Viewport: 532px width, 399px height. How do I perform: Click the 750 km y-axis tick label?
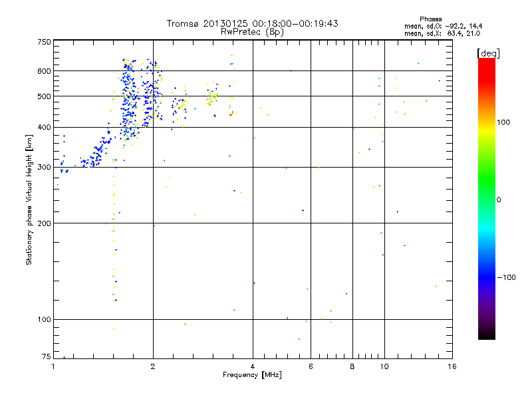pyautogui.click(x=44, y=42)
